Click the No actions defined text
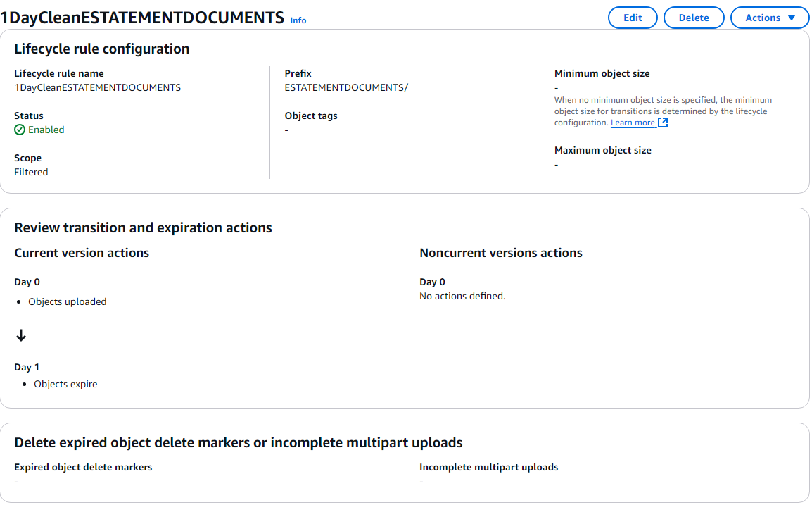812x505 pixels. click(462, 296)
